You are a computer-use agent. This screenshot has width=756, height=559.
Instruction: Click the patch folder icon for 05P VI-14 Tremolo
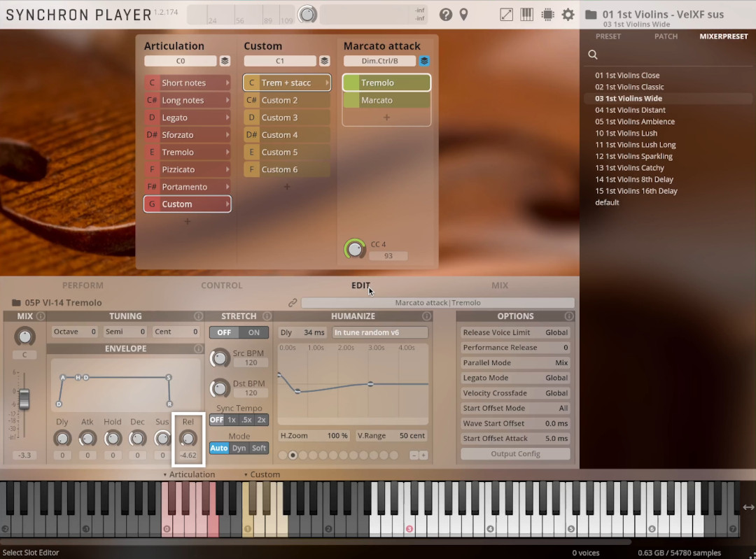(16, 303)
